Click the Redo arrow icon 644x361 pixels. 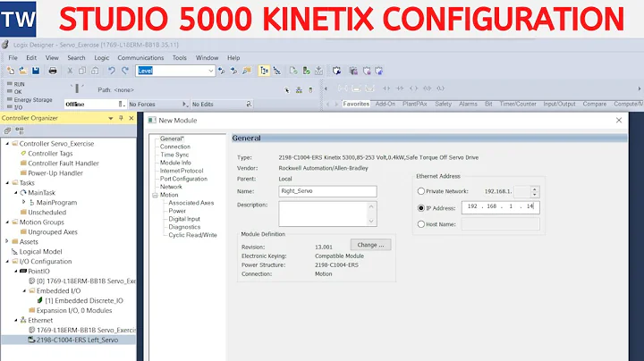tap(125, 71)
